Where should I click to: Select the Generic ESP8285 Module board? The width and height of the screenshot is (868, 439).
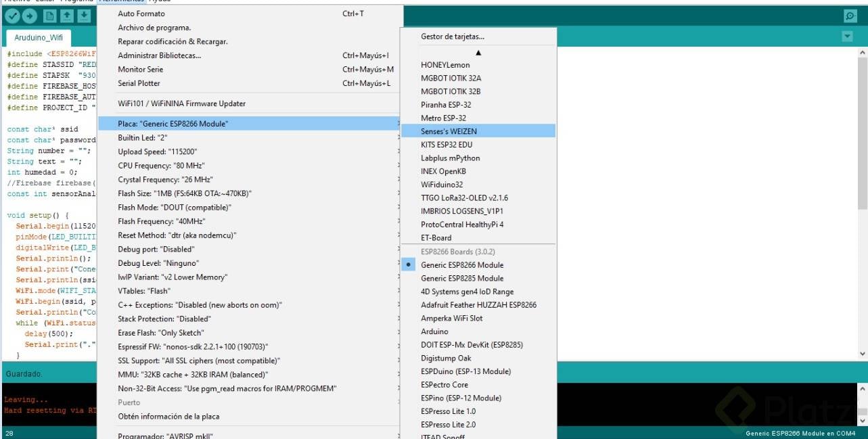(478, 278)
